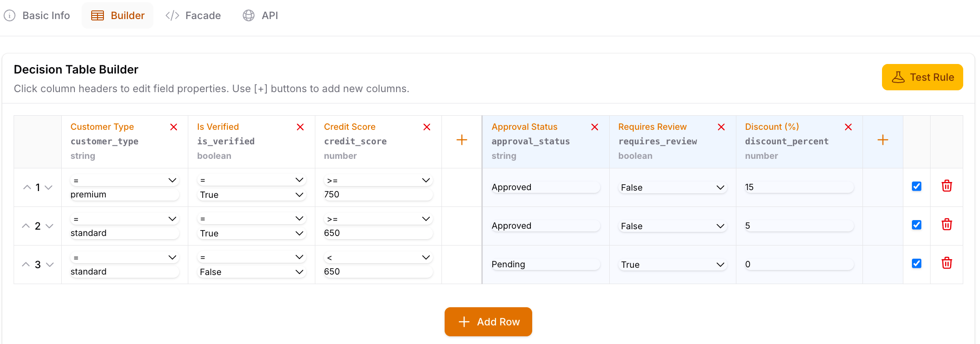The image size is (980, 344).
Task: Edit the Discount (%) column header
Action: coord(772,127)
